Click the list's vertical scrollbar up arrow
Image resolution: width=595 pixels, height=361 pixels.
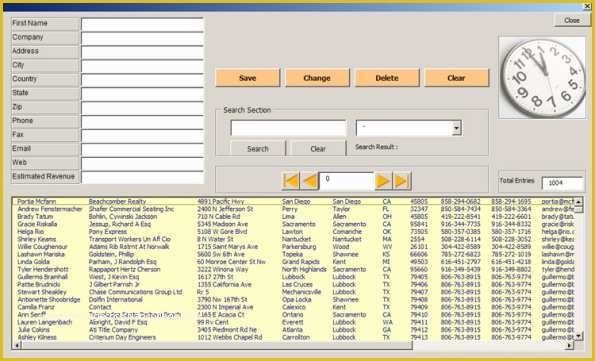tap(578, 202)
